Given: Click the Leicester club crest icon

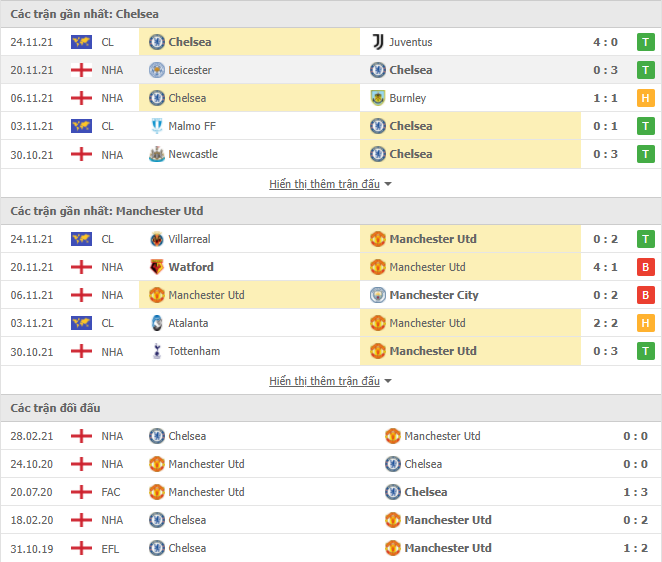Looking at the screenshot, I should pyautogui.click(x=157, y=70).
